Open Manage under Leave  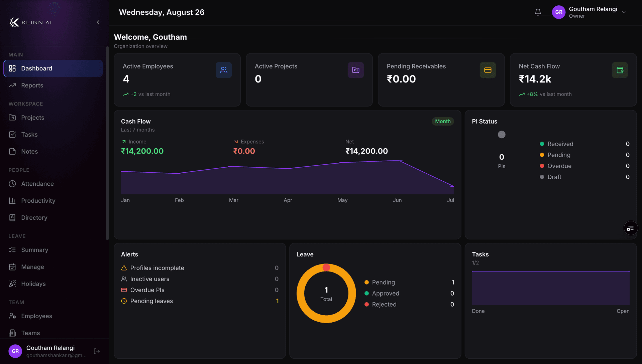click(x=53, y=267)
